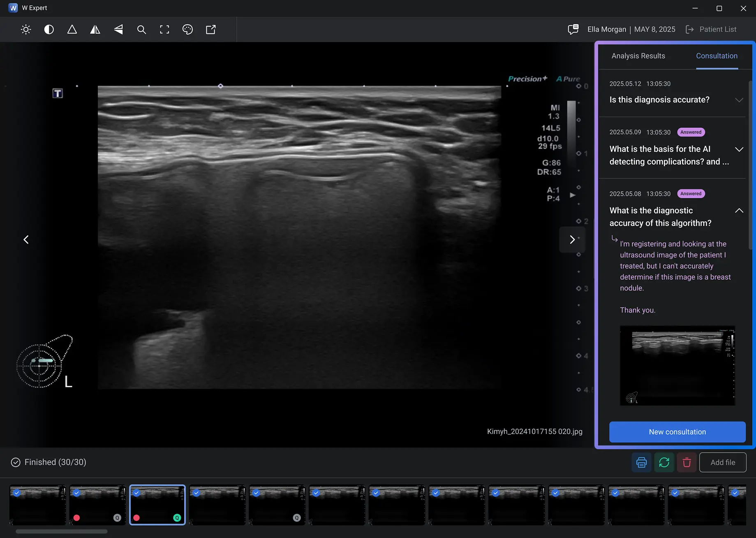
Task: Activate the fullscreen frame icon
Action: click(x=164, y=30)
